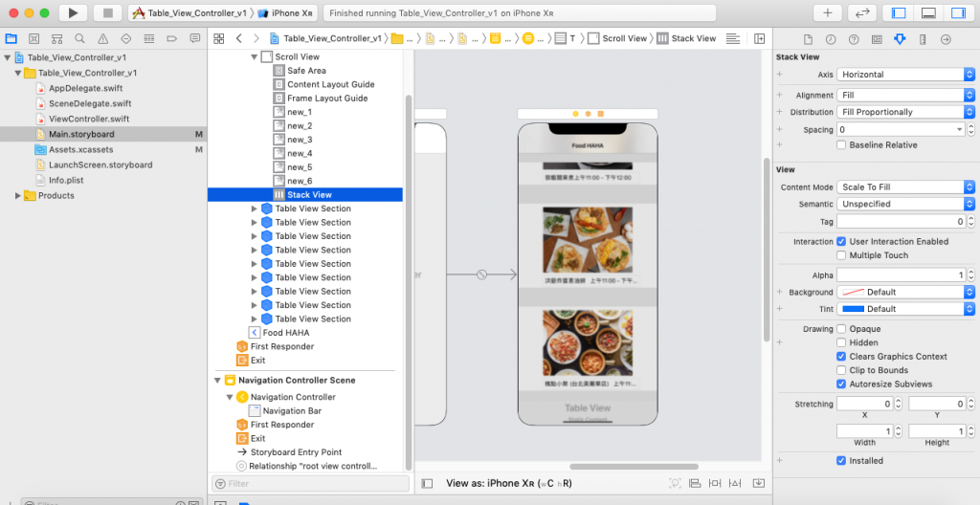980x505 pixels.
Task: Open the Library with the plus button
Action: click(828, 13)
